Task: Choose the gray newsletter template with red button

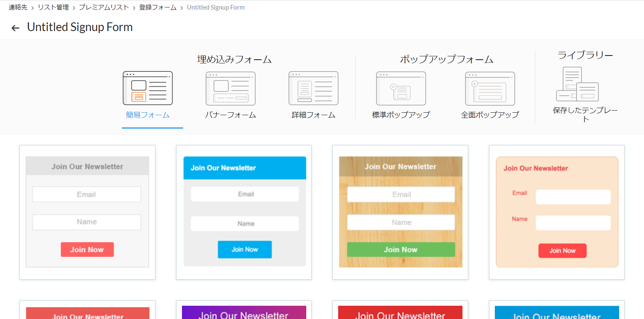Action: [87, 212]
